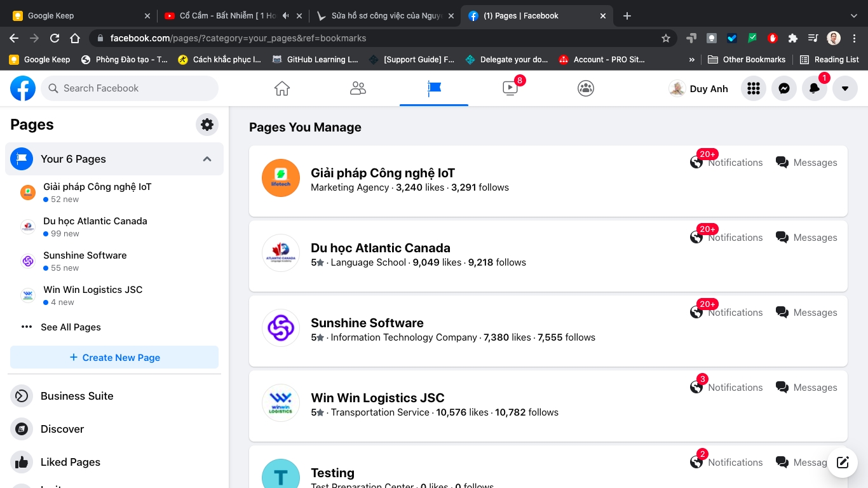Open the Other Bookmarks folder
Image resolution: width=868 pixels, height=488 pixels.
[x=747, y=60]
